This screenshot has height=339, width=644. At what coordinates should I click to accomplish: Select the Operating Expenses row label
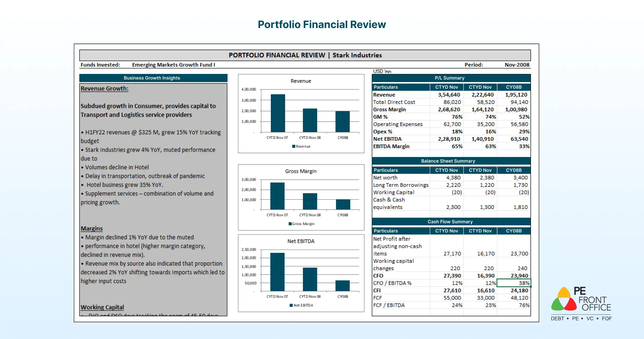(398, 124)
